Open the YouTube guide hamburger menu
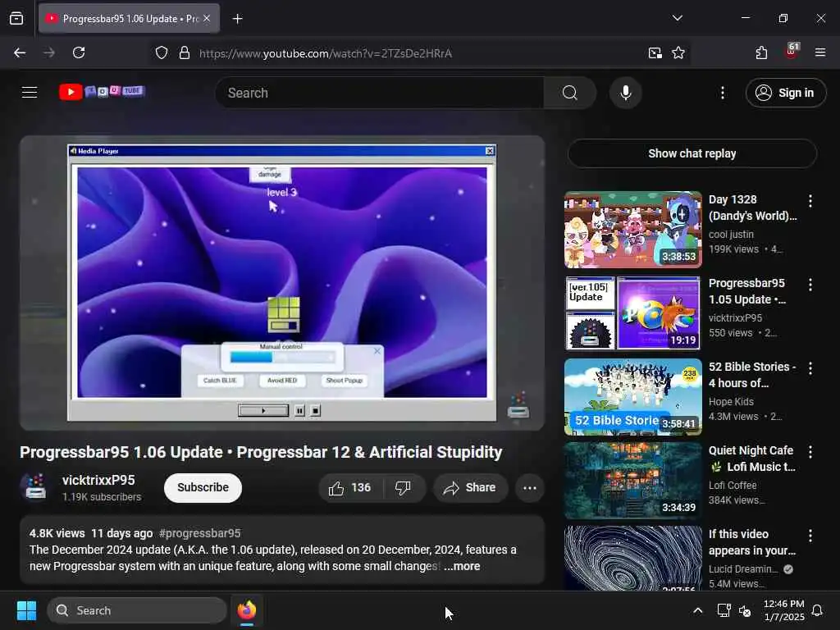Screen dimensions: 840x630 point(30,93)
